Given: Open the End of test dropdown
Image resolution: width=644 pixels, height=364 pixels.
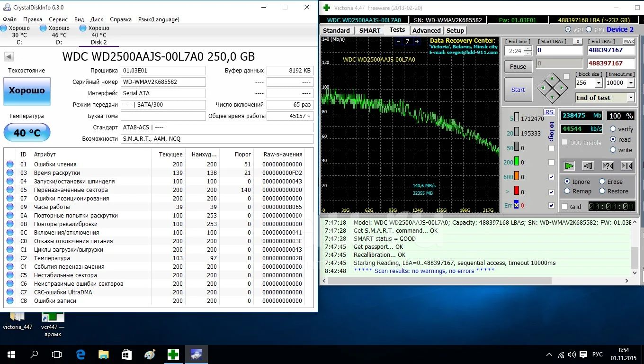Looking at the screenshot, I should point(631,98).
